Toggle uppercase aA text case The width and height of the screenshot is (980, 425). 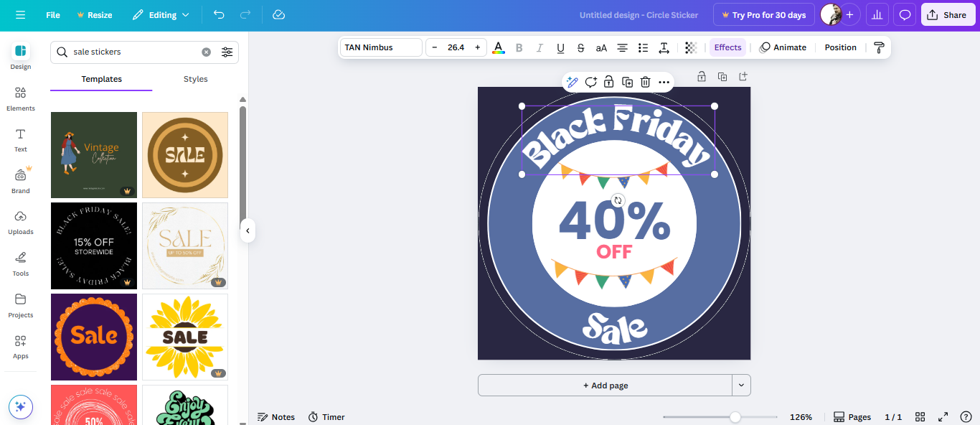point(601,47)
